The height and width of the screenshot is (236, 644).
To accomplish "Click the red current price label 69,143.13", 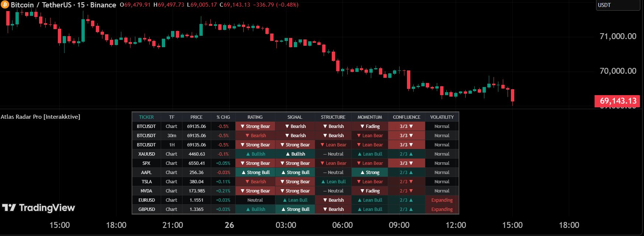I will [618, 101].
